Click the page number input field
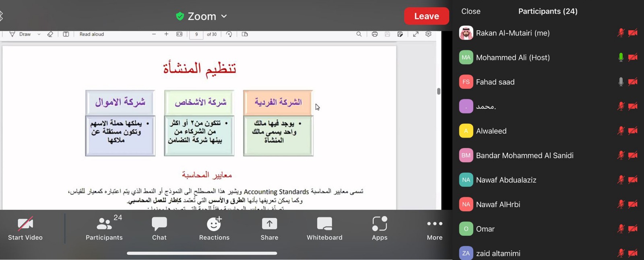The image size is (644, 260). click(196, 35)
